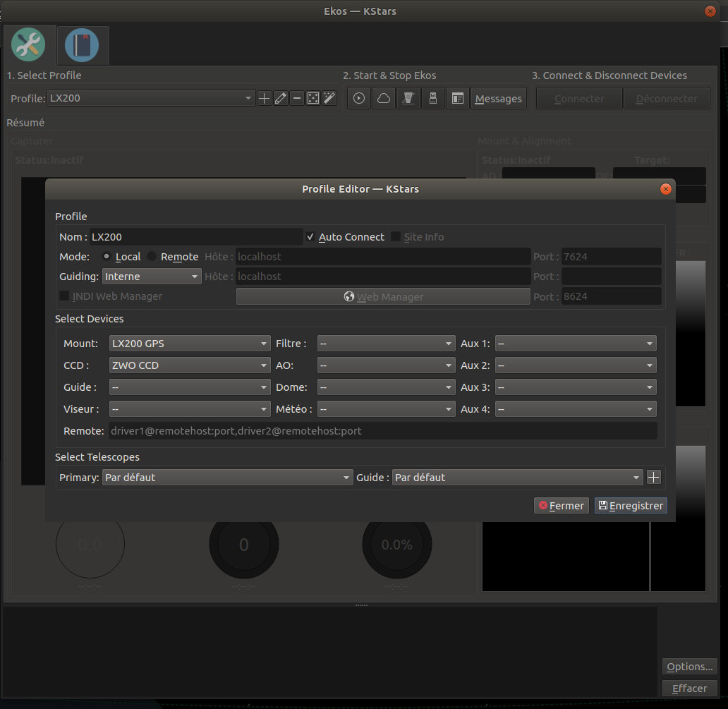
Task: Open the logs viewer icon
Action: point(458,99)
